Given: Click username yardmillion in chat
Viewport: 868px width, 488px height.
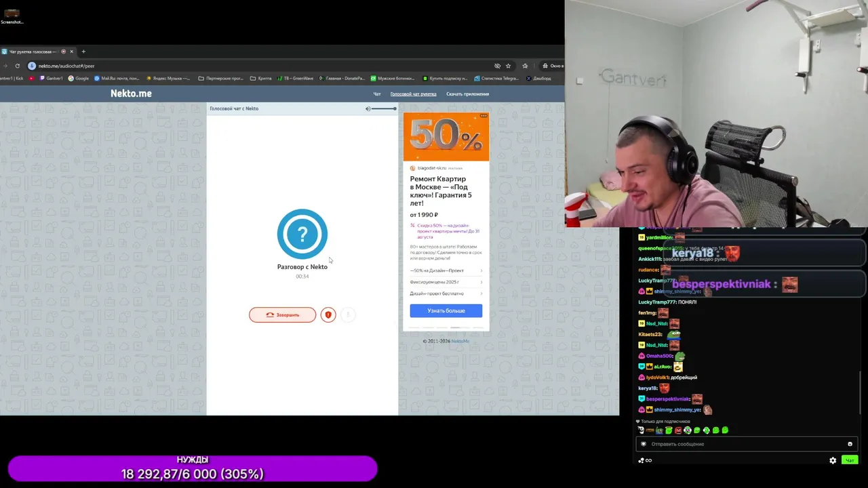Looking at the screenshot, I should (x=659, y=237).
